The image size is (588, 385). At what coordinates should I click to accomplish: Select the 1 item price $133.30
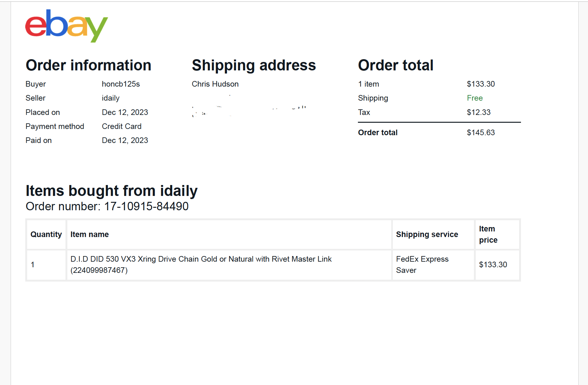[481, 84]
